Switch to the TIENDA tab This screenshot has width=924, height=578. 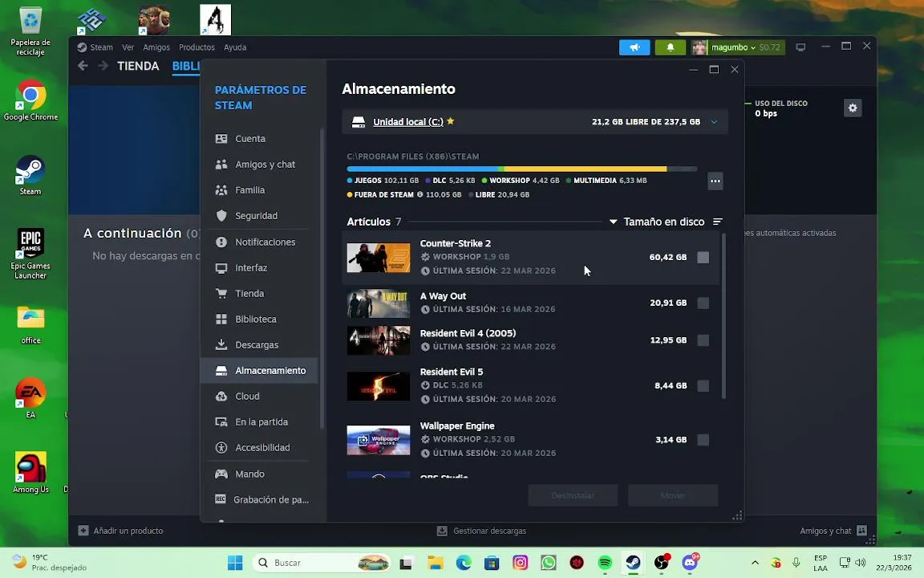tap(138, 66)
